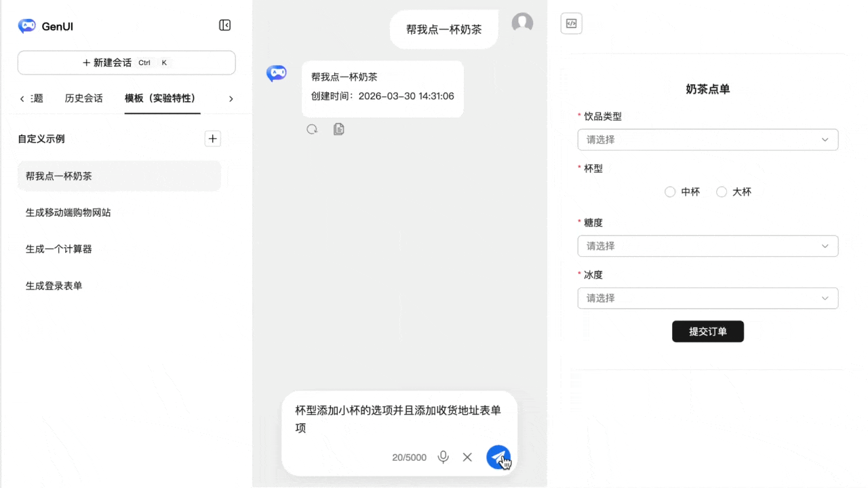Add a custom example with the plus icon

[x=212, y=138]
